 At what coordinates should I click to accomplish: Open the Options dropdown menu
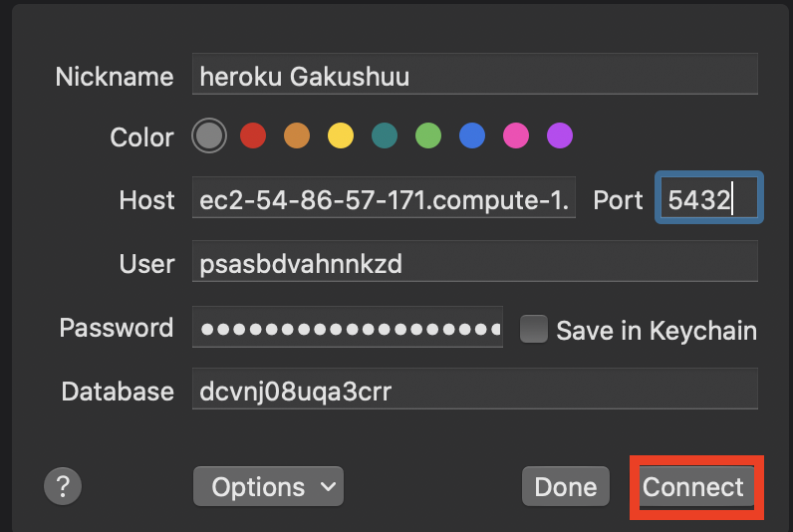[x=269, y=486]
